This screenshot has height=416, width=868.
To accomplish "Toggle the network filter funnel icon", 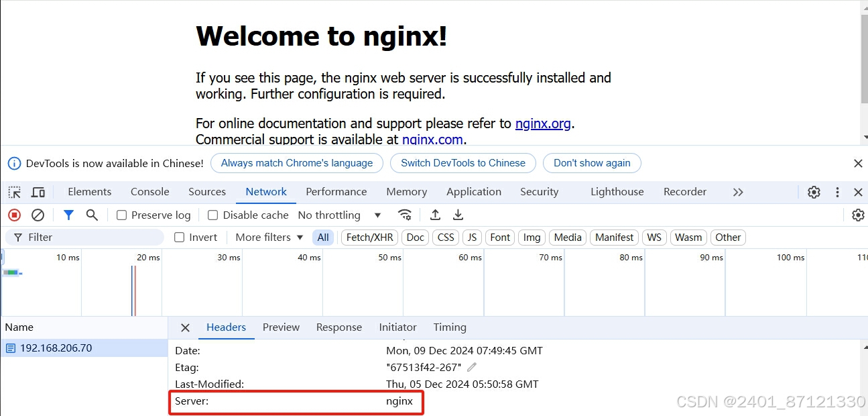I will point(68,215).
